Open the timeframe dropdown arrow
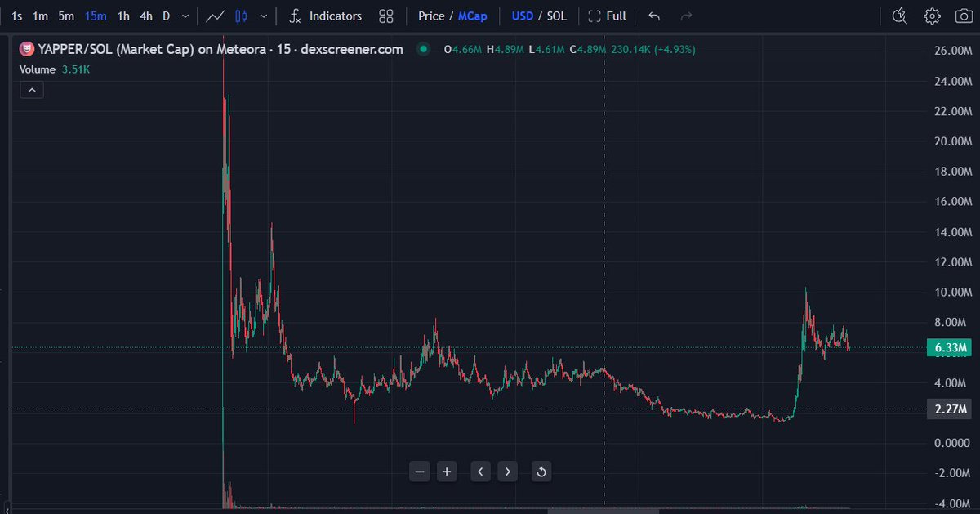 click(x=186, y=16)
